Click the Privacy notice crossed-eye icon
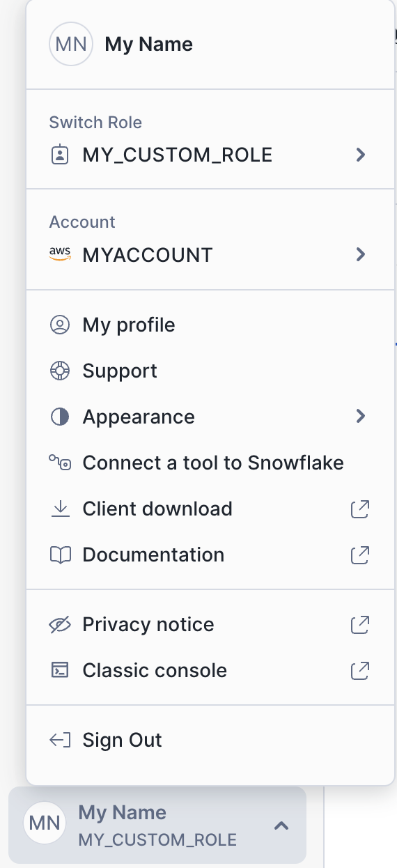Screen dimensions: 397x868 click(61, 624)
